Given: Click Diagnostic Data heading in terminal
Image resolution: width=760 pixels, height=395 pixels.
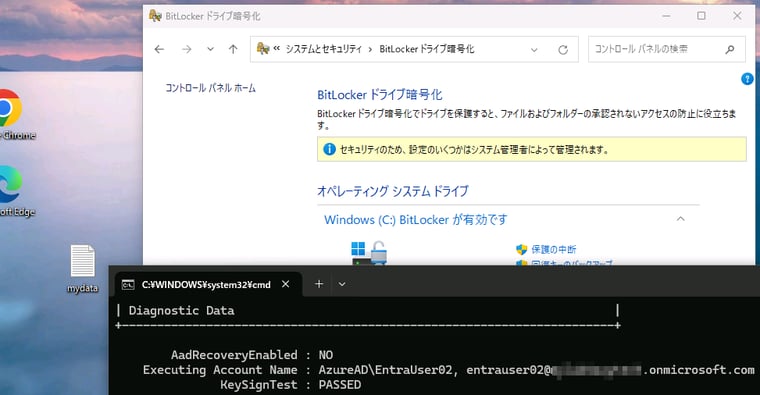Looking at the screenshot, I should [x=181, y=311].
